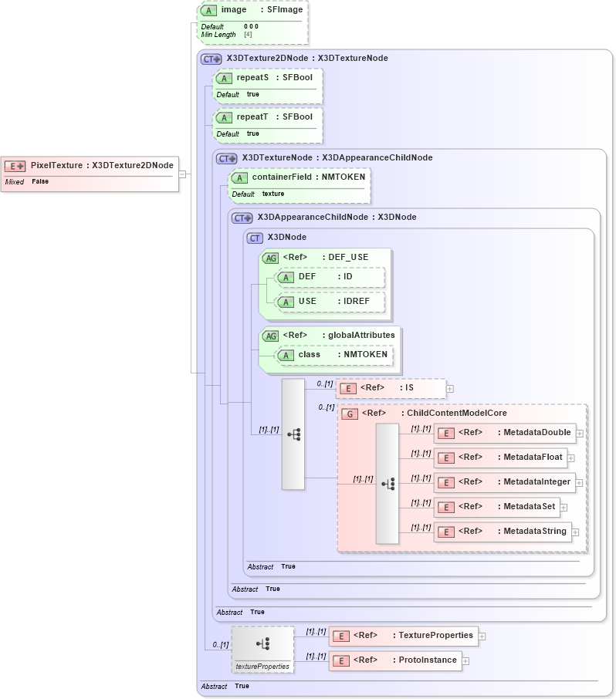Select the 'repeatS : SFBool' label
Image resolution: width=616 pixels, height=699 pixels.
click(x=275, y=78)
